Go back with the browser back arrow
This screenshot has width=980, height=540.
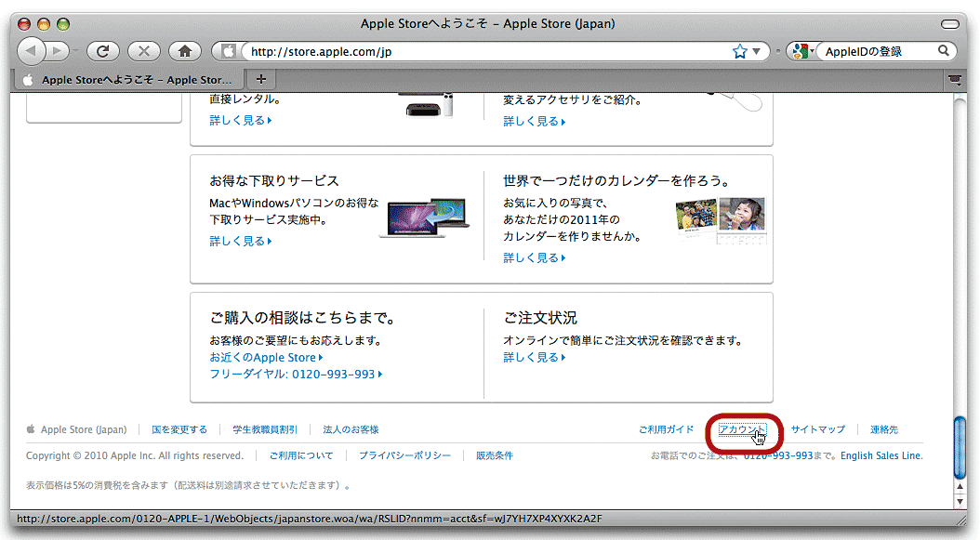pyautogui.click(x=32, y=50)
